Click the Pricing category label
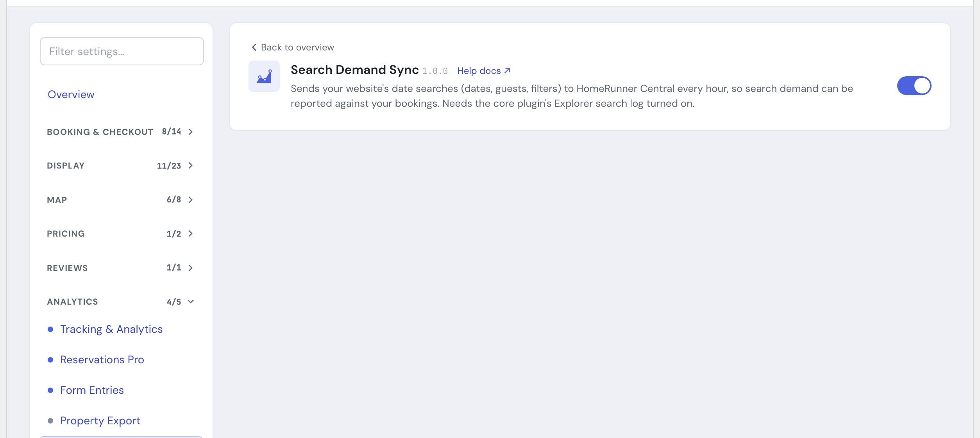This screenshot has height=438, width=980. point(66,234)
